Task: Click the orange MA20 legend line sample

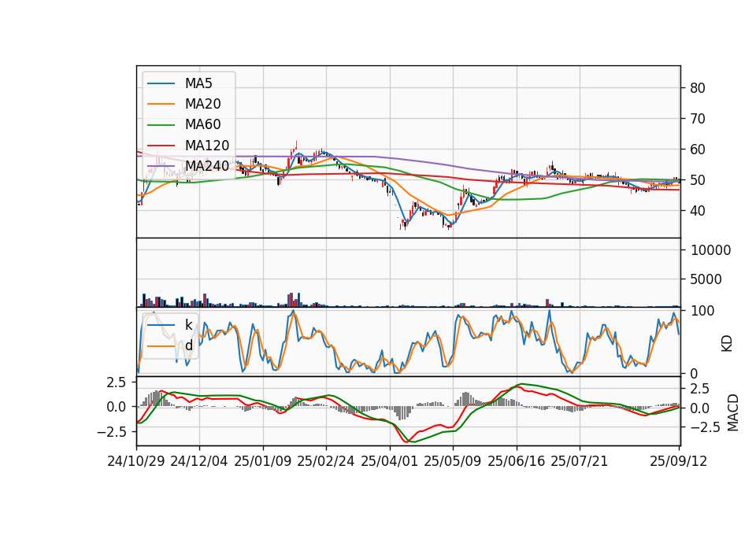Action: coord(161,104)
